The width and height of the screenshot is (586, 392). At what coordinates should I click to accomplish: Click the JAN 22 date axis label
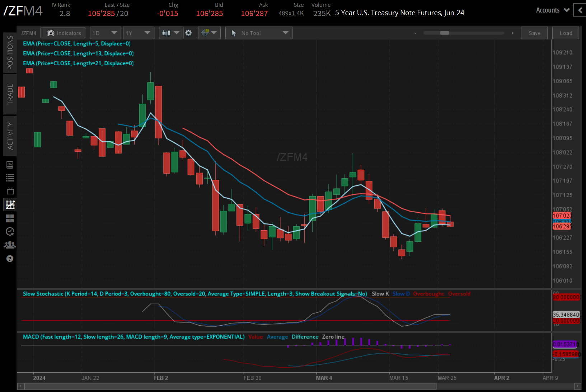click(x=90, y=378)
